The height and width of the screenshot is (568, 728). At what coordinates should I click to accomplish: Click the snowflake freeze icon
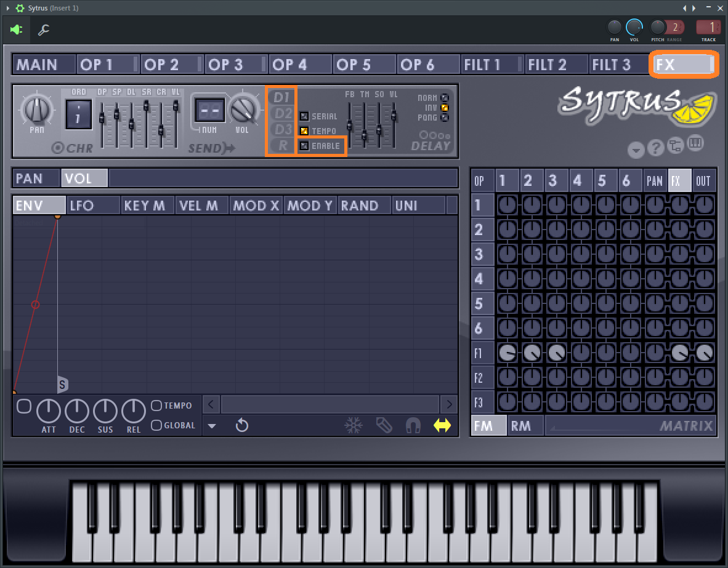tap(354, 425)
